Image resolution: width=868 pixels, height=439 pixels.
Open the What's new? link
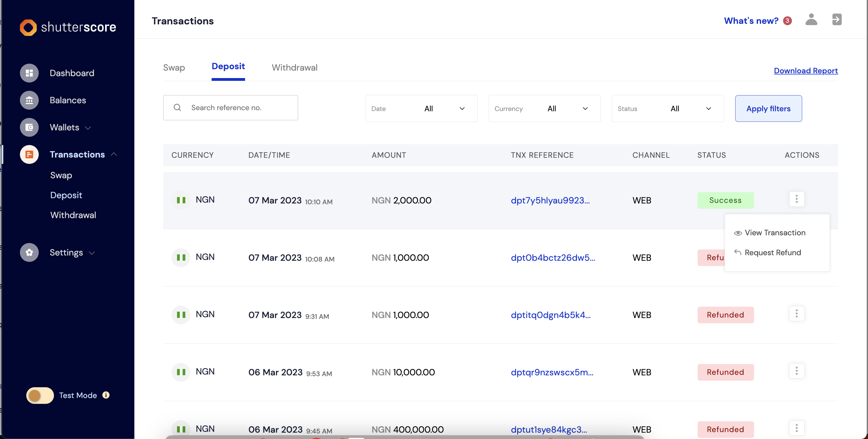[751, 21]
